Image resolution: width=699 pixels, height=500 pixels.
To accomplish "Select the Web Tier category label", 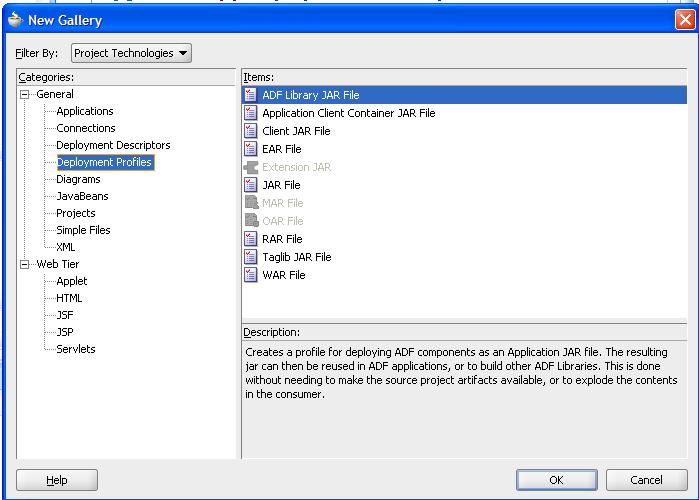I will click(58, 264).
